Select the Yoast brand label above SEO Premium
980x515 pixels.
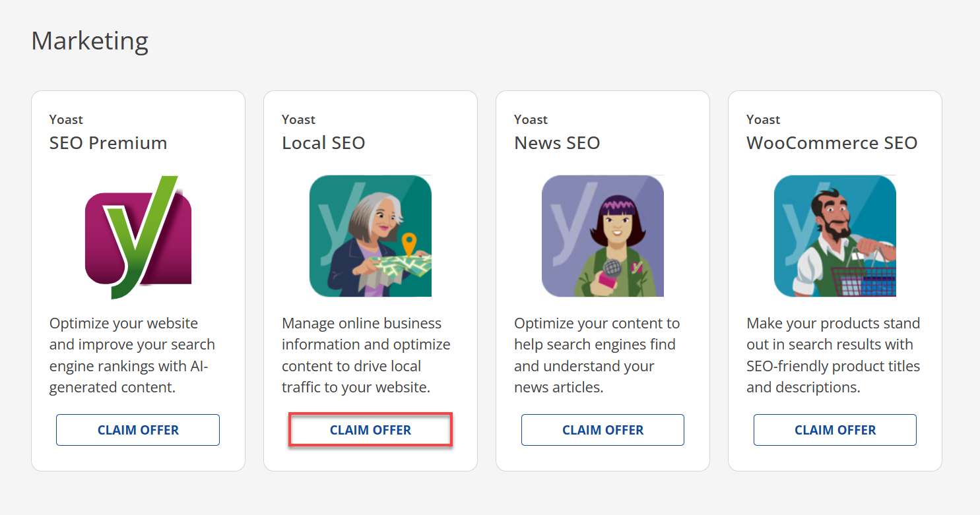pyautogui.click(x=66, y=119)
